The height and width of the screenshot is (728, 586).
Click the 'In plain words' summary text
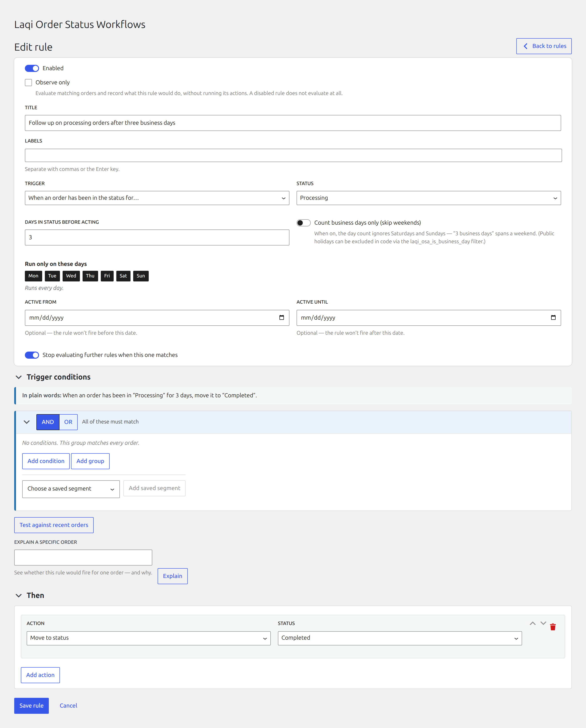(x=139, y=396)
